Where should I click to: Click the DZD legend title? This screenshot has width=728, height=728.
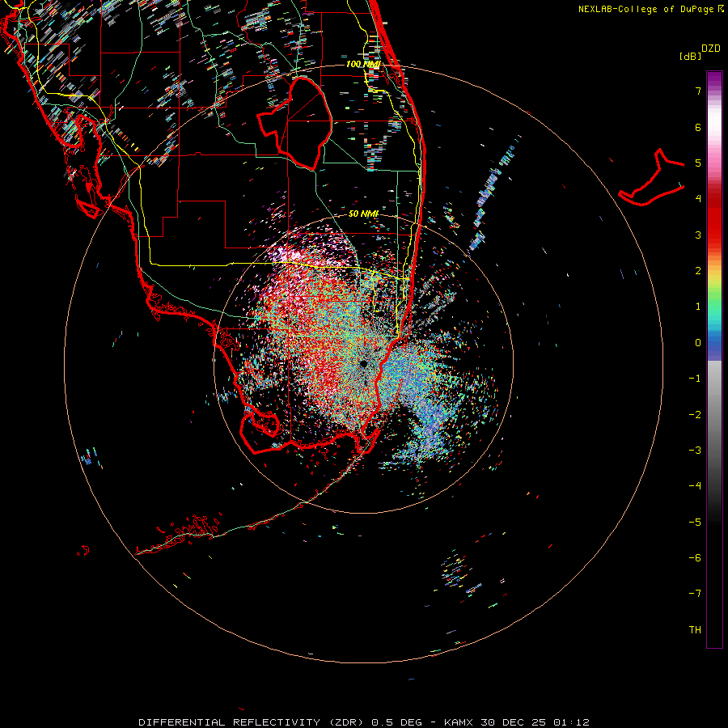coord(711,49)
